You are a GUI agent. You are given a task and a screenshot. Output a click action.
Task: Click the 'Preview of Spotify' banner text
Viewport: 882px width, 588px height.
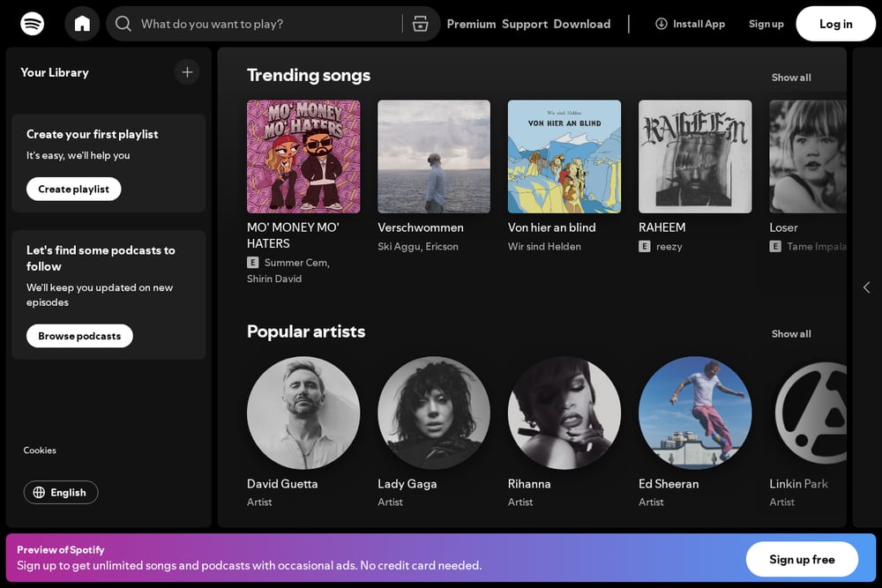(61, 550)
